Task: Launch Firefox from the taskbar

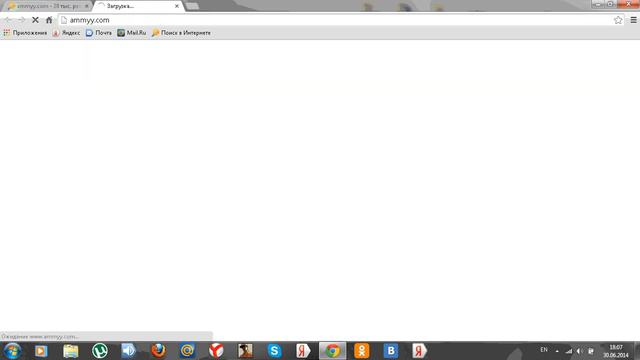Action: (x=158, y=351)
